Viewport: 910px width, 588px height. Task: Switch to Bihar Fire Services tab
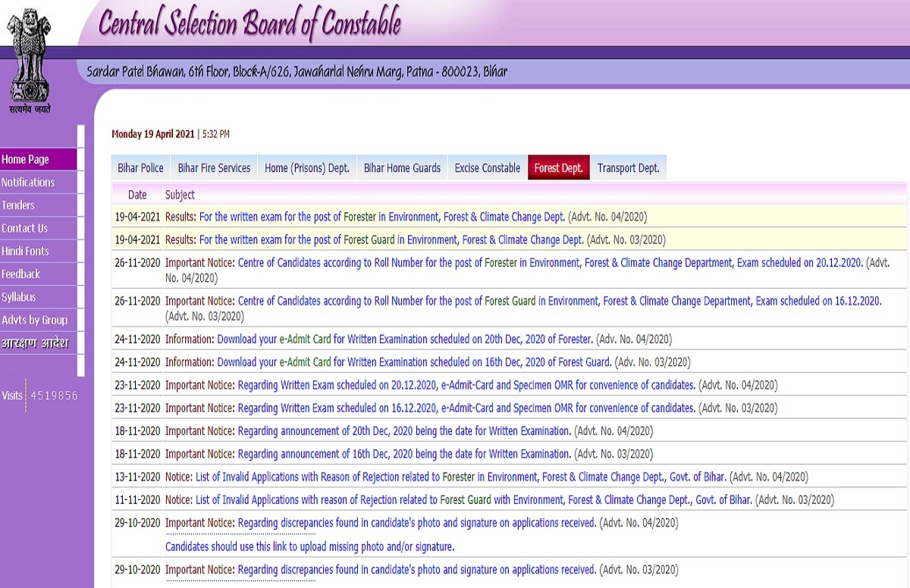coord(214,168)
